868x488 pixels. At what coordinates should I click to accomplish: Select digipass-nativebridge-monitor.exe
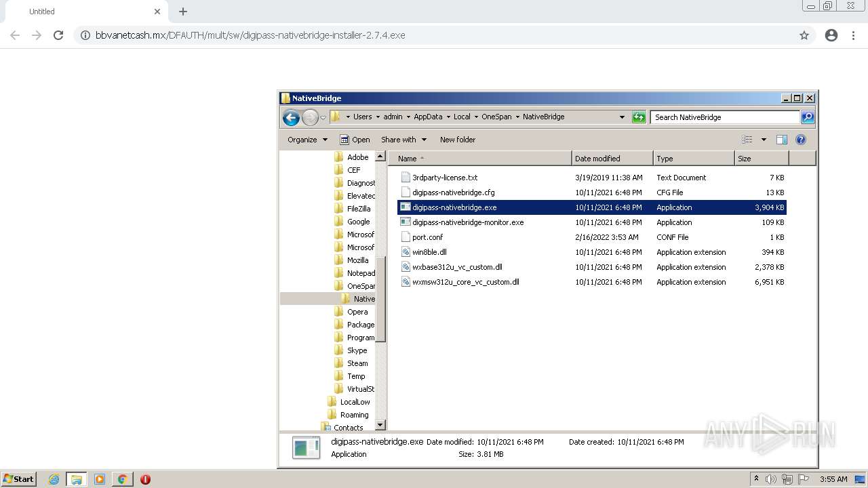point(468,222)
